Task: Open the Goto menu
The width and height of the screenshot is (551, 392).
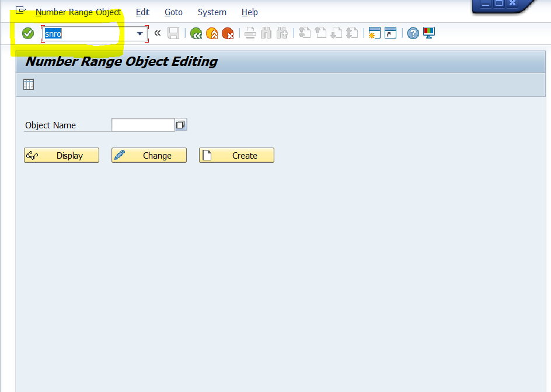Action: point(173,12)
